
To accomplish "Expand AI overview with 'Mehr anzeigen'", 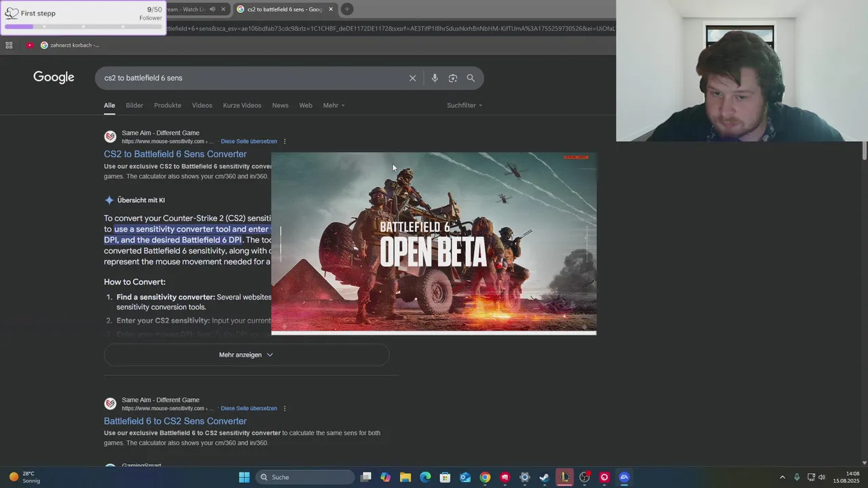I will [x=246, y=354].
